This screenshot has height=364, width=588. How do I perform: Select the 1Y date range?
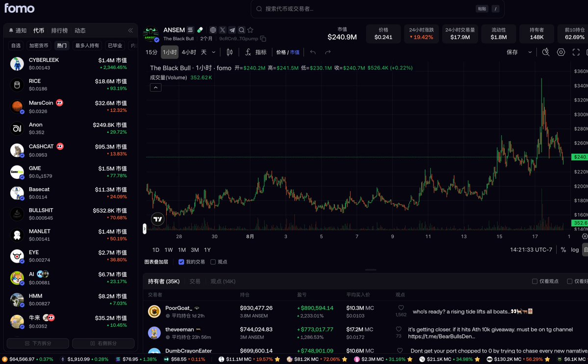(x=207, y=250)
